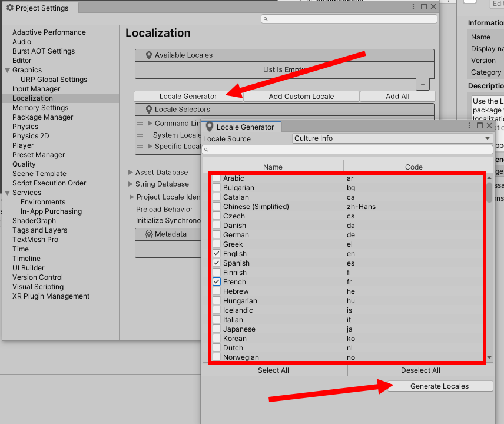Image resolution: width=504 pixels, height=424 pixels.
Task: Open In-App Purchasing under Services
Action: point(51,211)
